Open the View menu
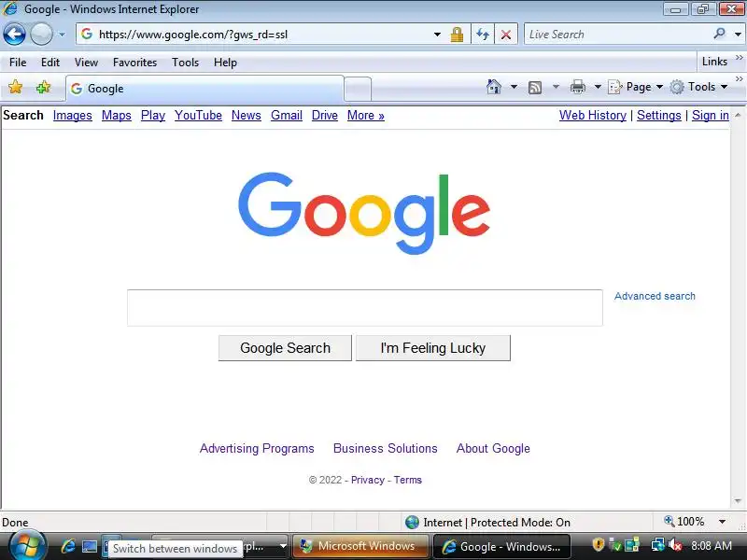This screenshot has width=747, height=560. [x=86, y=63]
